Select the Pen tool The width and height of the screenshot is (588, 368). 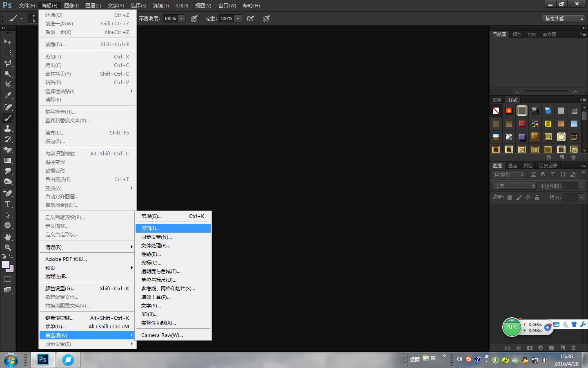coord(8,193)
